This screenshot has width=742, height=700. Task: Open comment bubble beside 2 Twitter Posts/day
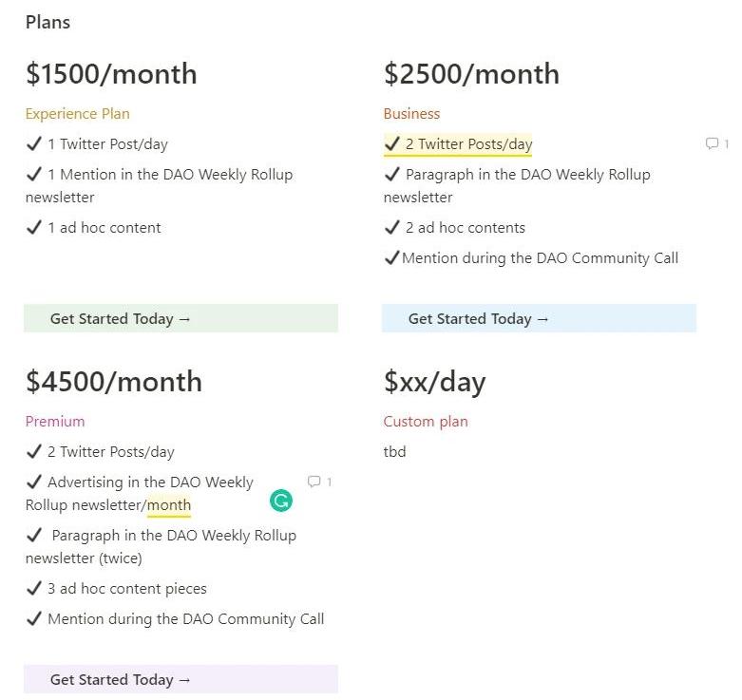coord(712,143)
